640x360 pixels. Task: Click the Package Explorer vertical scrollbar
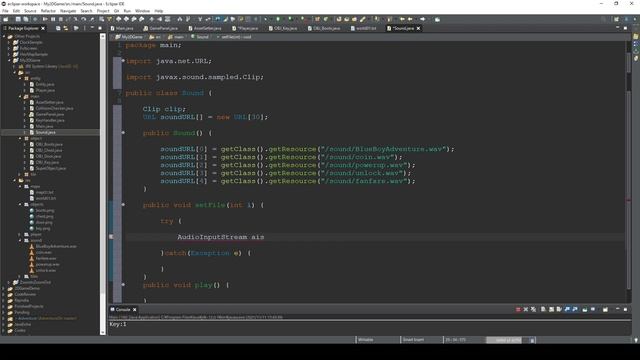102,184
